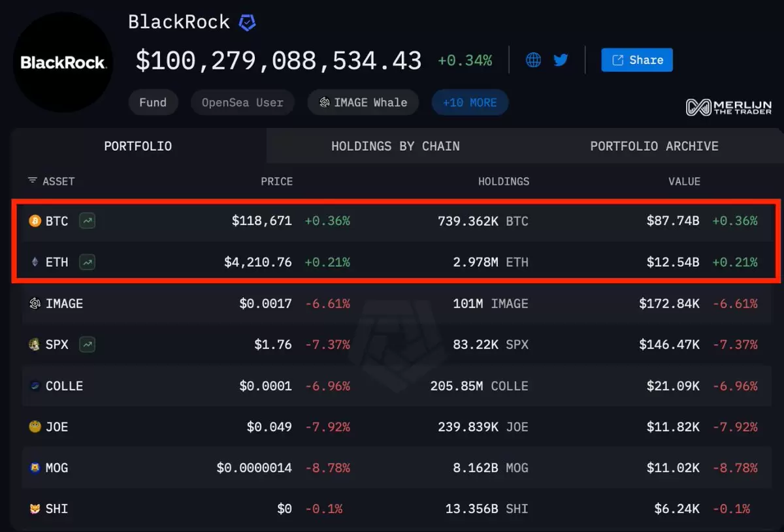Click the MOG token icon
This screenshot has height=532, width=784.
[x=35, y=467]
